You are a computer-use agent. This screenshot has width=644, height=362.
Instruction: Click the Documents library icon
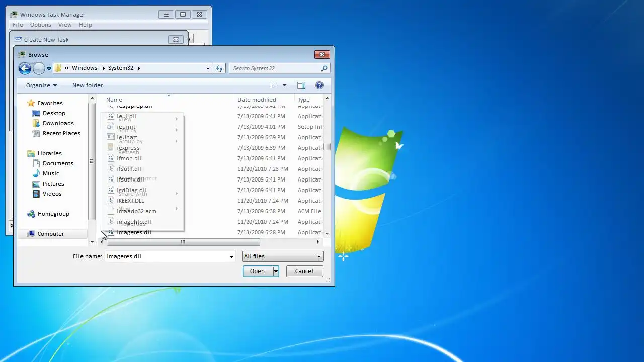(36, 163)
